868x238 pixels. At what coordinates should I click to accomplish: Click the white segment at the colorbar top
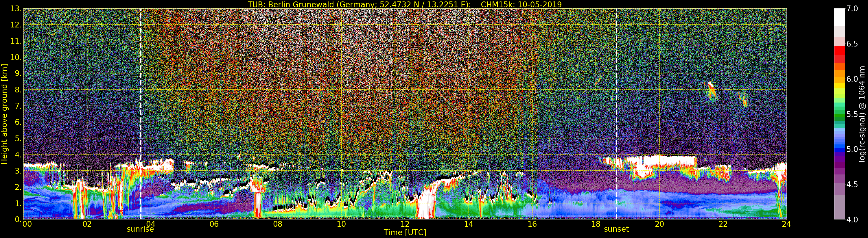point(839,17)
